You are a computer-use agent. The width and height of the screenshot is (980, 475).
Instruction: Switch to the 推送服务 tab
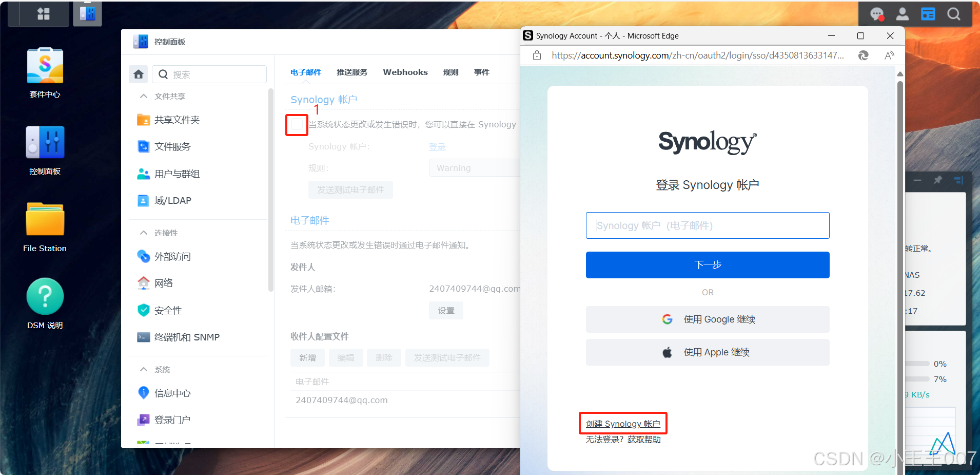pos(352,72)
